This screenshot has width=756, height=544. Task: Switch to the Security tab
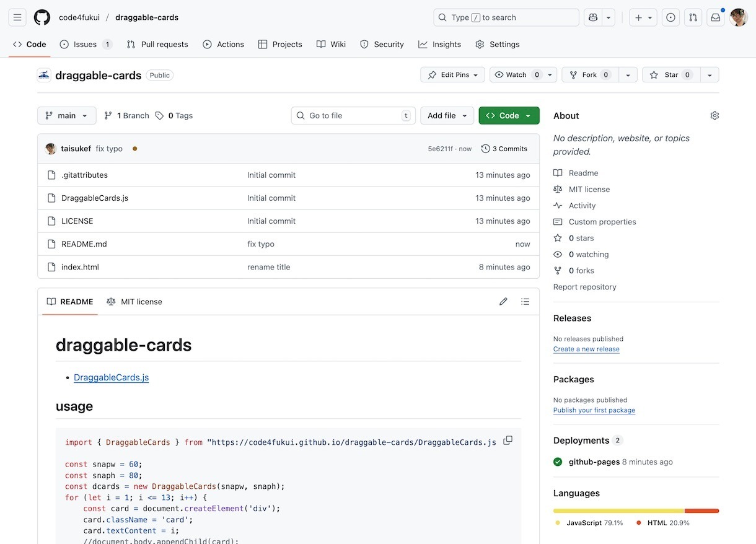click(382, 45)
